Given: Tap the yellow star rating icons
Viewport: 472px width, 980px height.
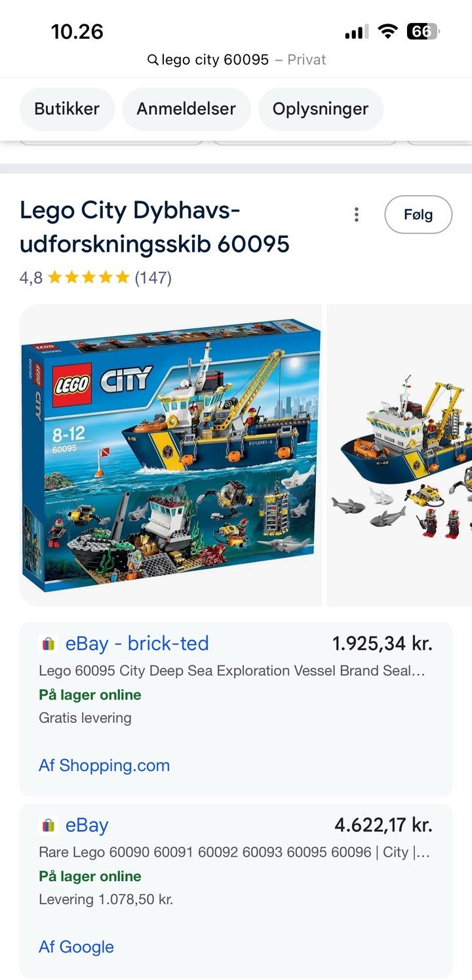Looking at the screenshot, I should pos(88,278).
